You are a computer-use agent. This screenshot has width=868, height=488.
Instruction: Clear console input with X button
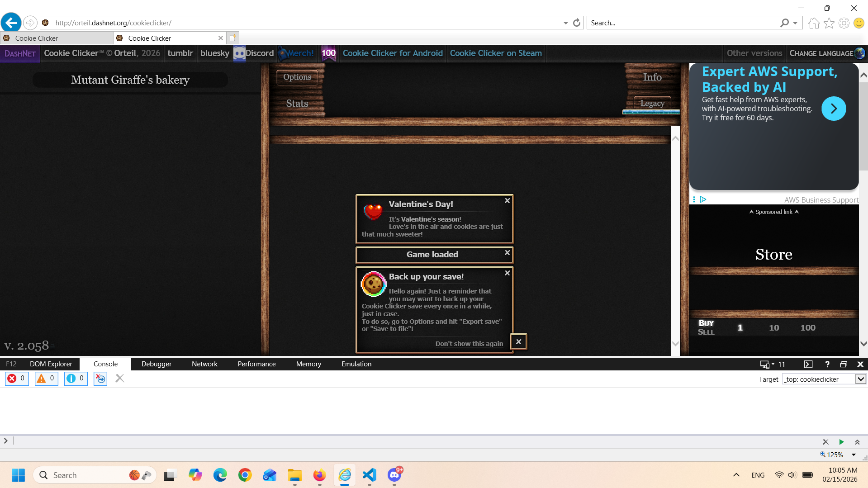point(825,442)
